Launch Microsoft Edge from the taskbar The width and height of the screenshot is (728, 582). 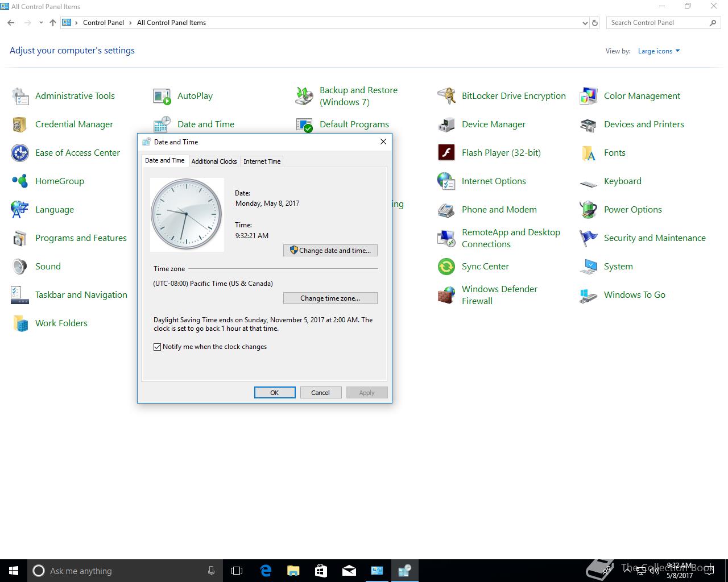pyautogui.click(x=266, y=571)
